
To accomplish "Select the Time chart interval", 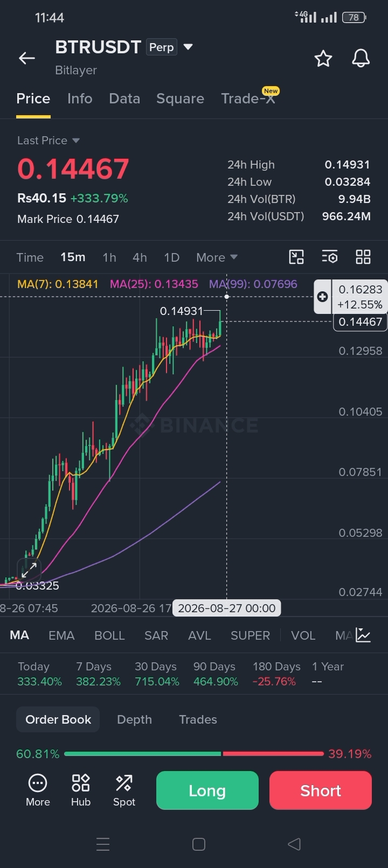I will [x=30, y=257].
